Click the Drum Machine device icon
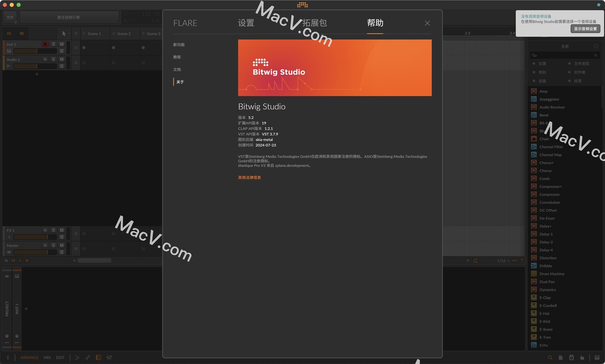 click(534, 274)
